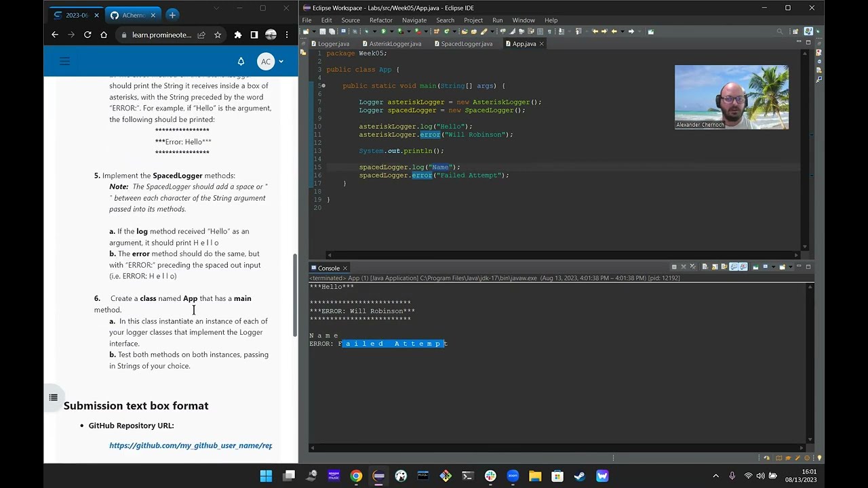The image size is (868, 488).
Task: Click the green Run button in Eclipse toolbar
Action: pos(383,31)
